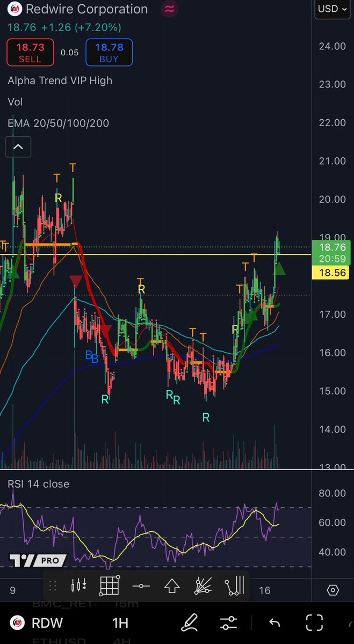This screenshot has height=644, width=354.
Task: Open the USD currency dropdown
Action: coord(333,9)
